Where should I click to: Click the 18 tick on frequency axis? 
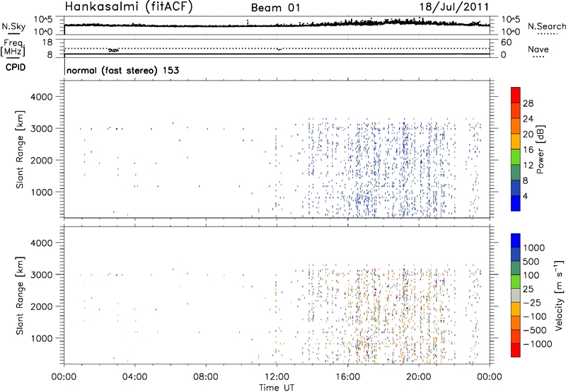pyautogui.click(x=47, y=42)
